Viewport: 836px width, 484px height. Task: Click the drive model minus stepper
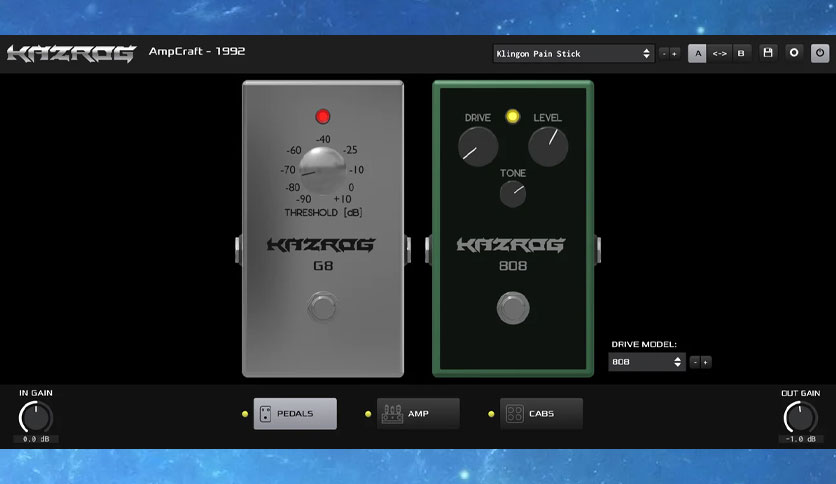point(695,362)
